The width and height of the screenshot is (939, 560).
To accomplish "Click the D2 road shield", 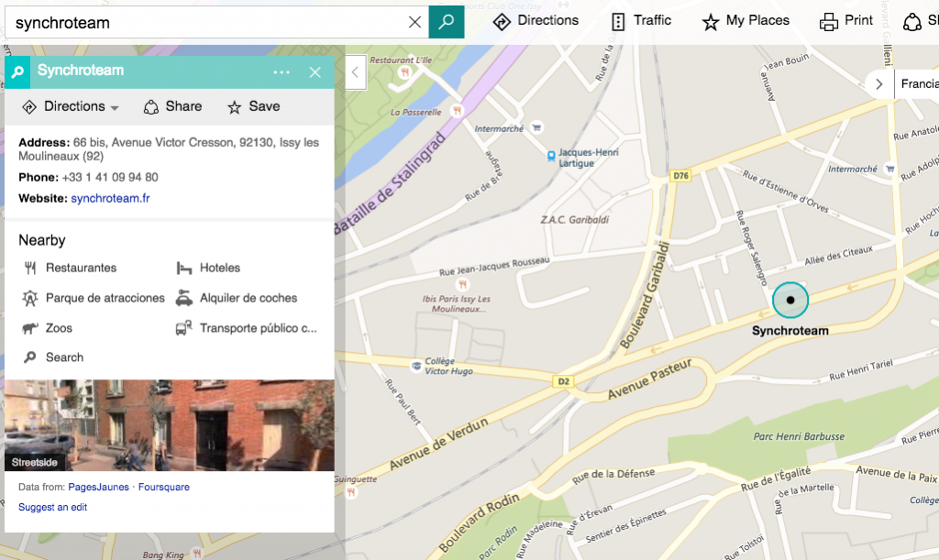I will tap(564, 381).
